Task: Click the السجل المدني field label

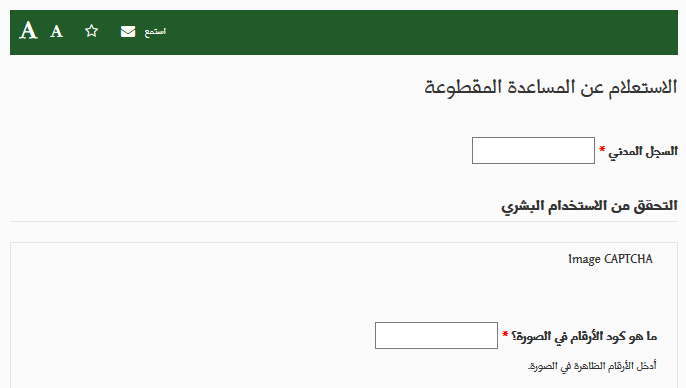Action: [x=643, y=152]
